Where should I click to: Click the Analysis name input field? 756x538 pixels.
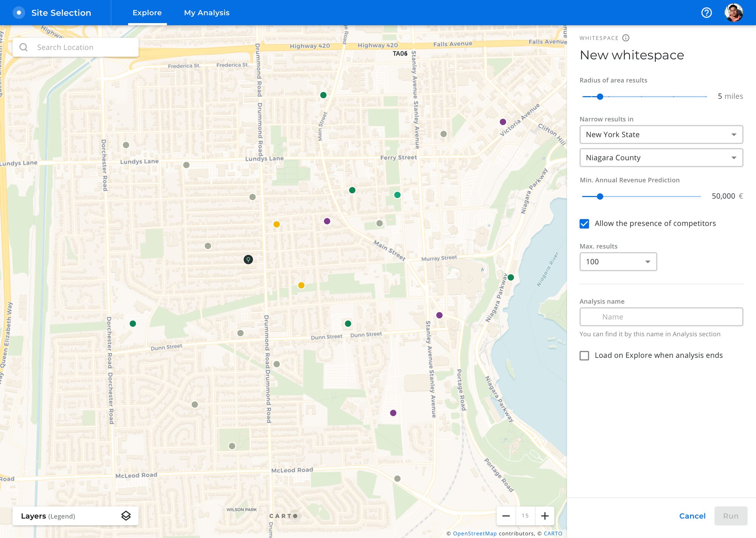coord(661,317)
